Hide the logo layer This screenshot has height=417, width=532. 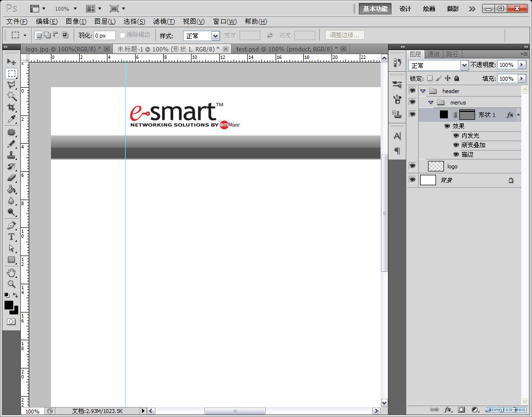412,166
